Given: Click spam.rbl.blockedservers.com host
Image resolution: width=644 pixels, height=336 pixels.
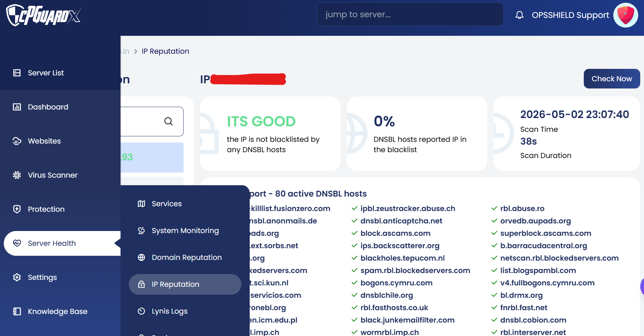Looking at the screenshot, I should click(x=415, y=270).
